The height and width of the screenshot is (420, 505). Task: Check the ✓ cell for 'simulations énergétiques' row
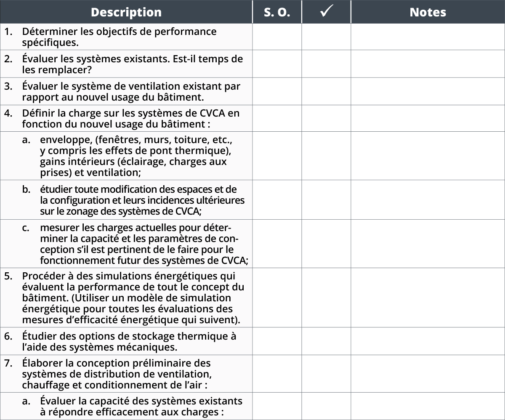point(326,298)
